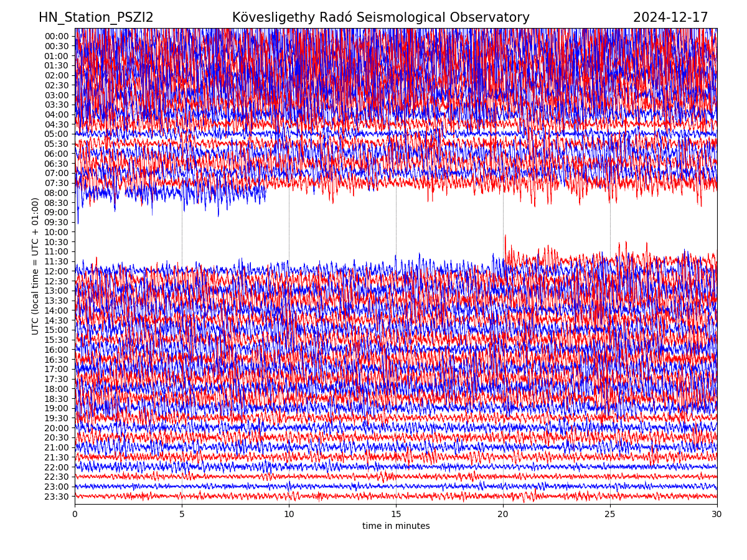This screenshot has height=560, width=747.
Task: Select the 08:00 time row label
Action: tap(56, 193)
